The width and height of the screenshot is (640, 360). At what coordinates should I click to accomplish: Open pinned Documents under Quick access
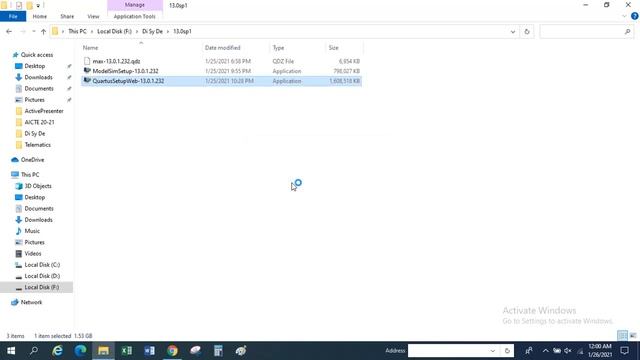39,89
